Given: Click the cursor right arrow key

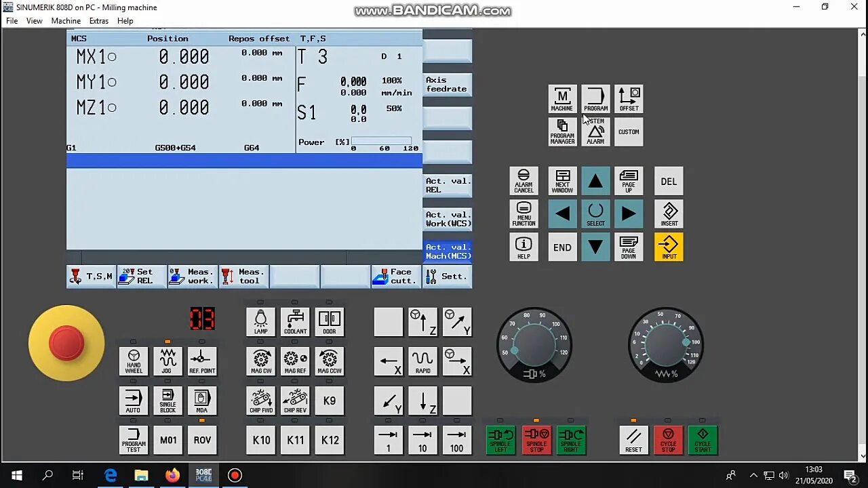Looking at the screenshot, I should [x=629, y=214].
